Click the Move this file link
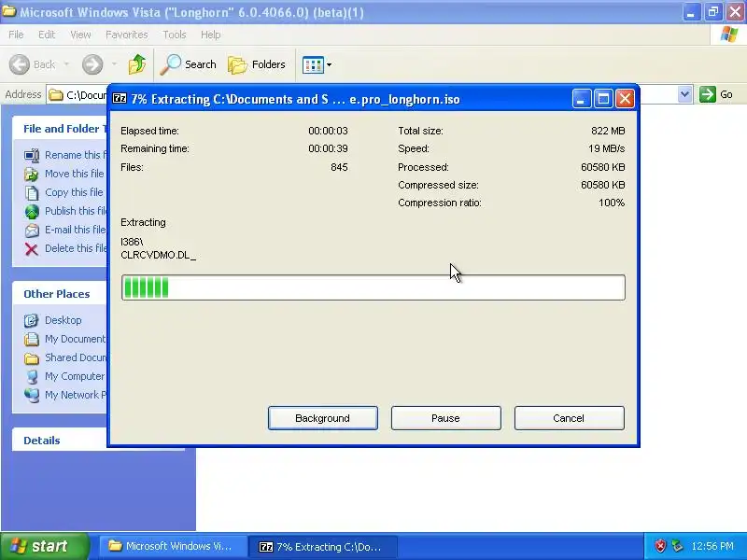Viewport: 747px width, 560px height. tap(75, 174)
